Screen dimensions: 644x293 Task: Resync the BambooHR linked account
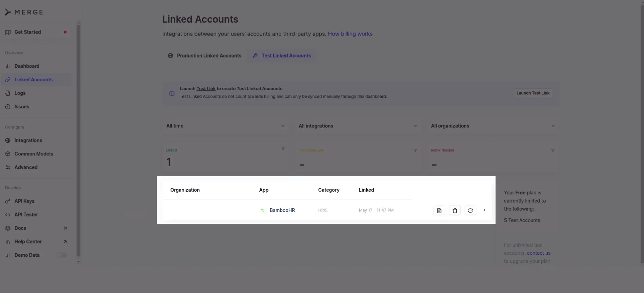coord(470,210)
